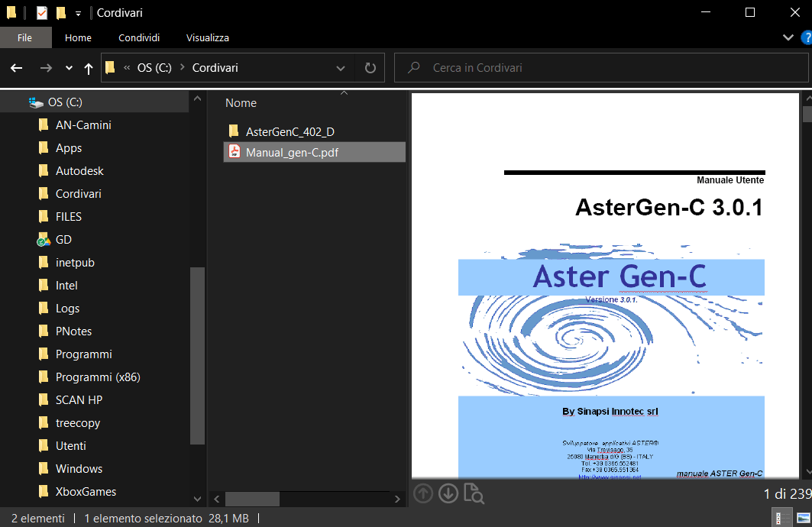Viewport: 812px width, 527px height.
Task: Open the Condividi ribbon tab
Action: pos(139,37)
